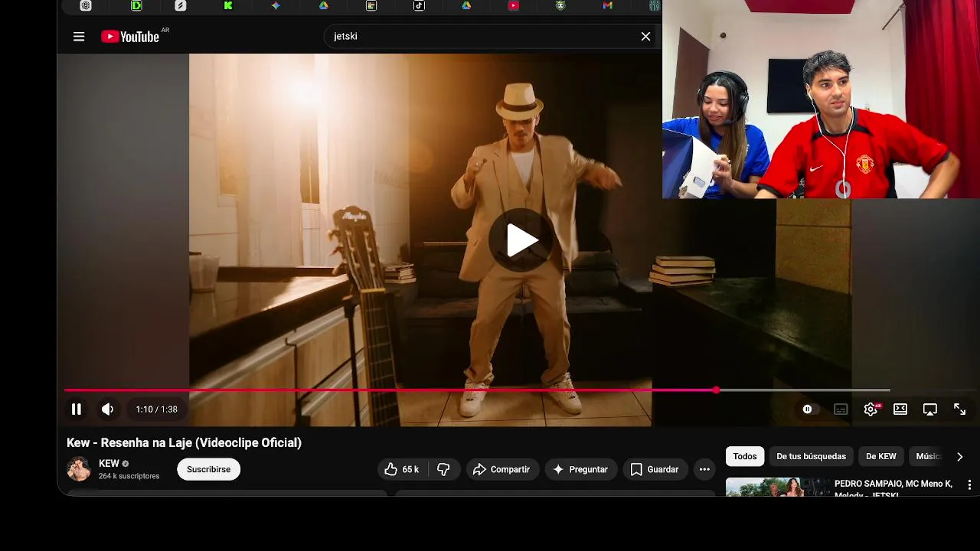The image size is (980, 551).
Task: Click the 1:10 / 1:38 time display
Action: pos(157,409)
